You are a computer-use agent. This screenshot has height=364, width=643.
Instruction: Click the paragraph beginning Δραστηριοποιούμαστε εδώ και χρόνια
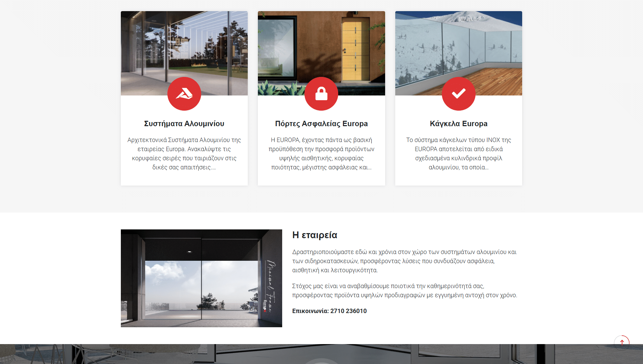[404, 261]
